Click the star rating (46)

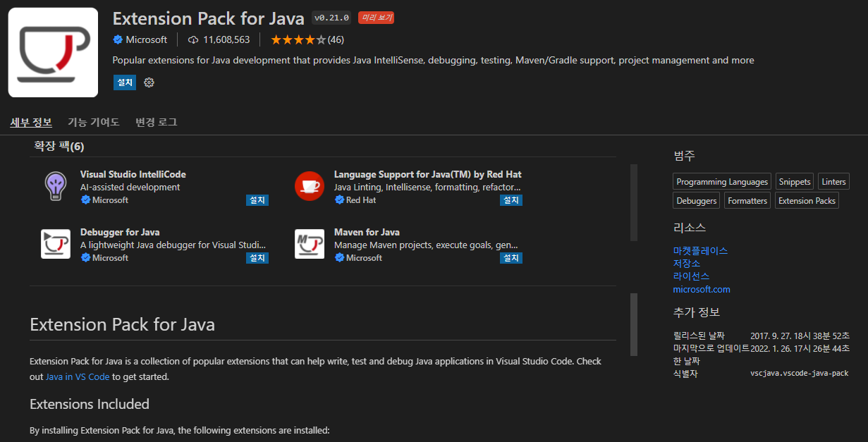pyautogui.click(x=307, y=39)
